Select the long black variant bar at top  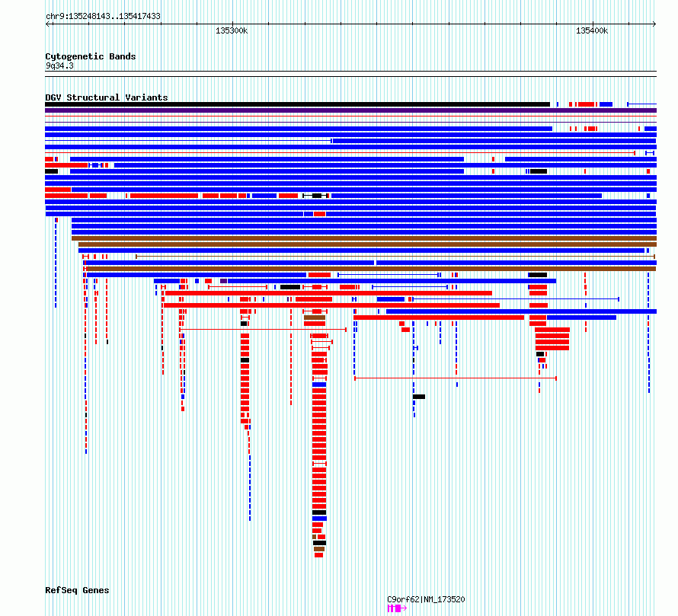[x=298, y=104]
